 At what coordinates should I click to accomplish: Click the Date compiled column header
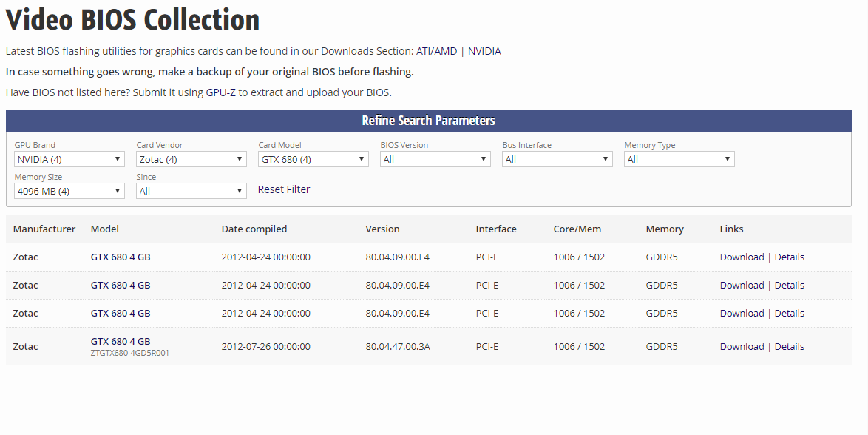[254, 229]
